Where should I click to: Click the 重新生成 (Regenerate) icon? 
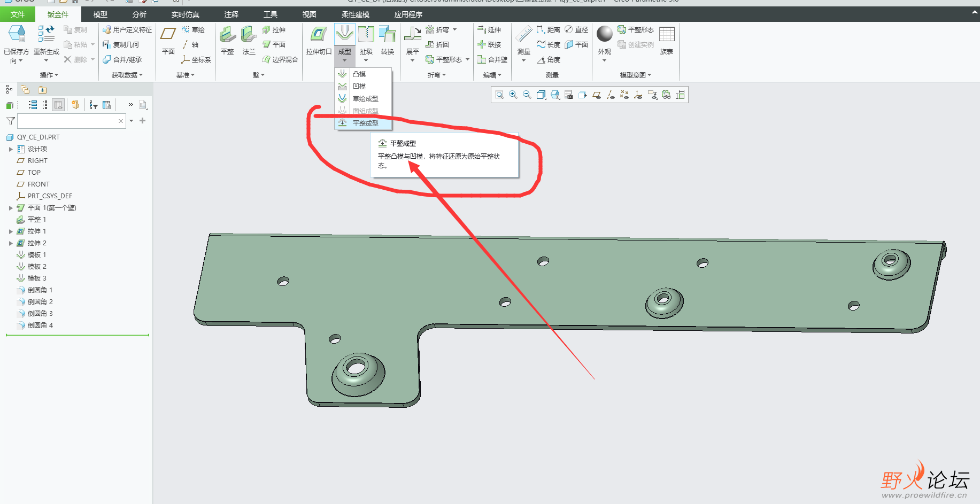[x=46, y=34]
